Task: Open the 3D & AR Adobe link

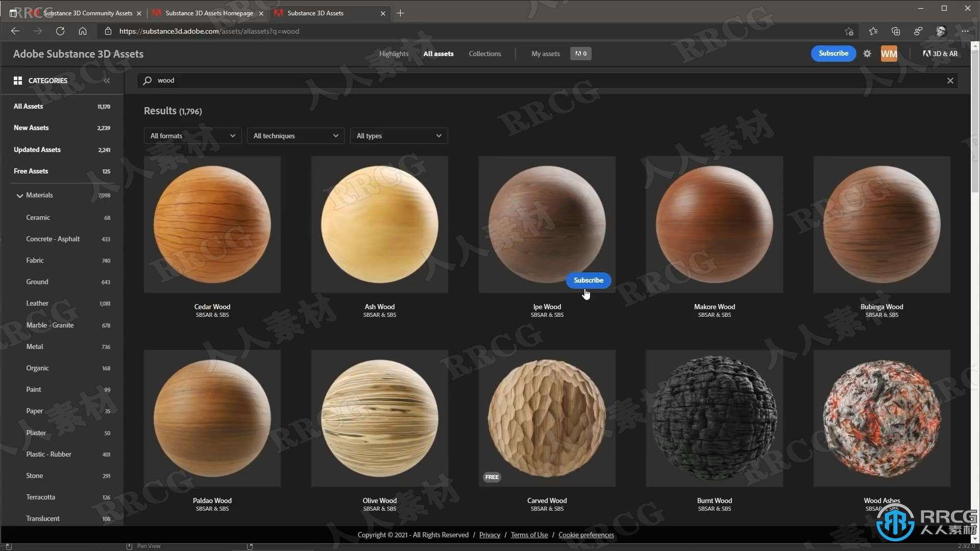Action: tap(940, 54)
